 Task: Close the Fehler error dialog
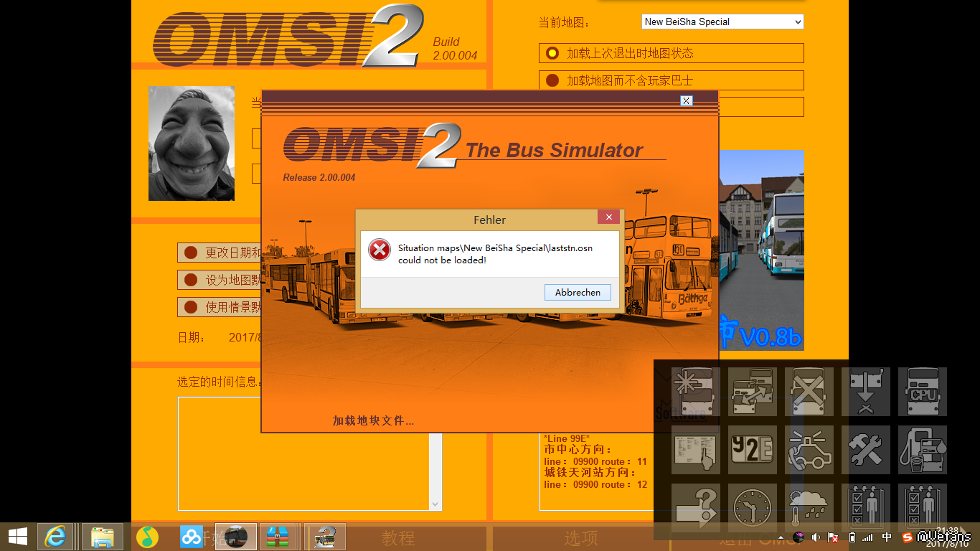click(608, 217)
